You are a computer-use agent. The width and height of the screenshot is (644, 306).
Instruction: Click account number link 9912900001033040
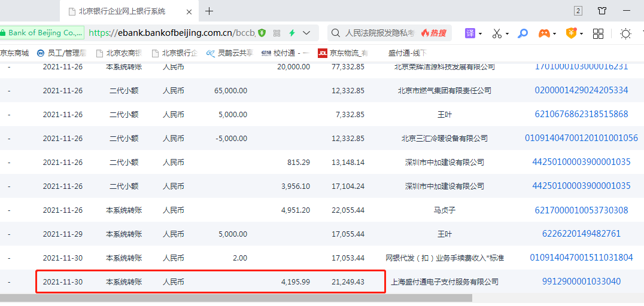(x=581, y=281)
